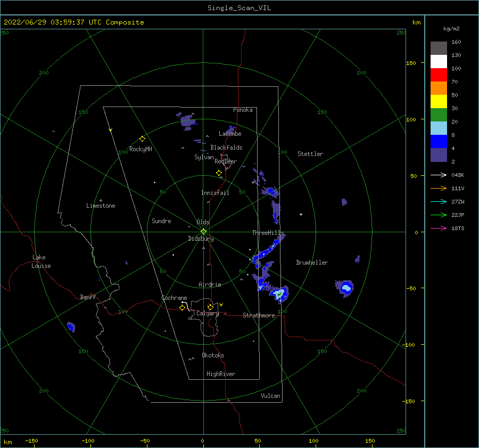Click the asterisk marker above Limestone
Image resolution: width=479 pixels, height=448 pixels.
(101, 201)
